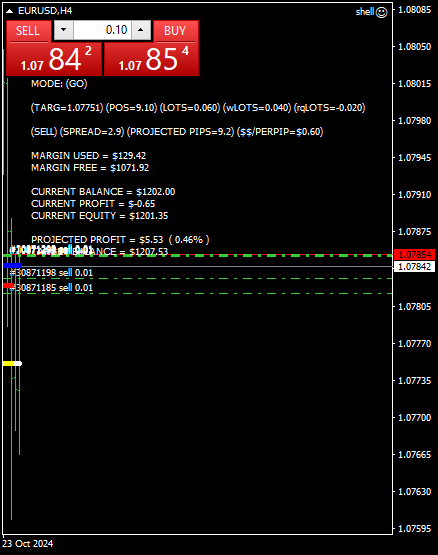Click the sell price 1.07 84 tile
Image resolution: width=438 pixels, height=555 pixels.
click(54, 59)
